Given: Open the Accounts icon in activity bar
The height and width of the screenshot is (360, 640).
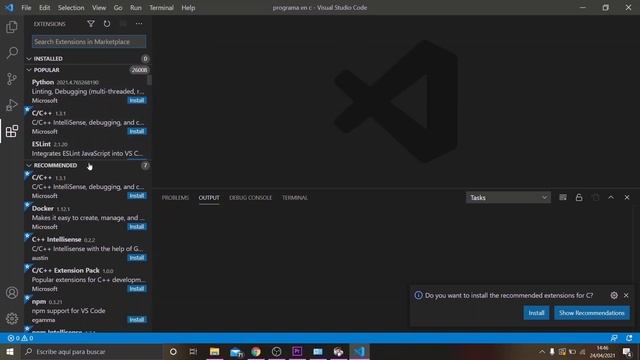Looking at the screenshot, I should click(x=12, y=293).
